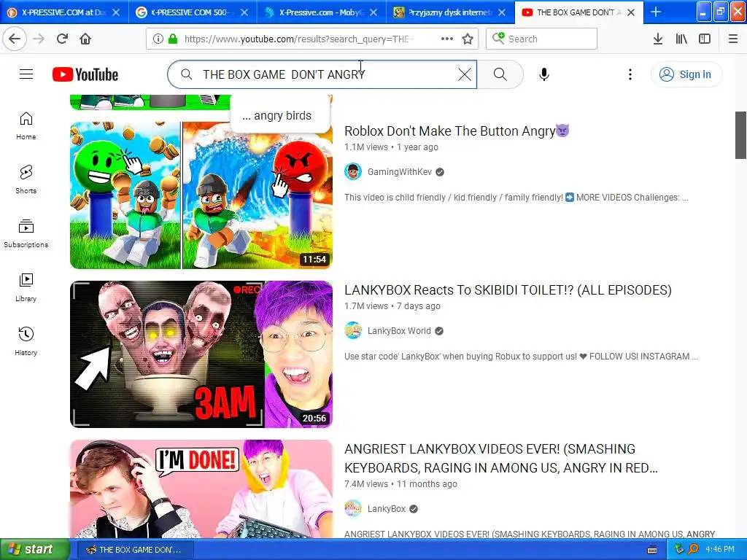Click the page vertical scrollbar thumb
This screenshot has height=560, width=747.
[740, 135]
